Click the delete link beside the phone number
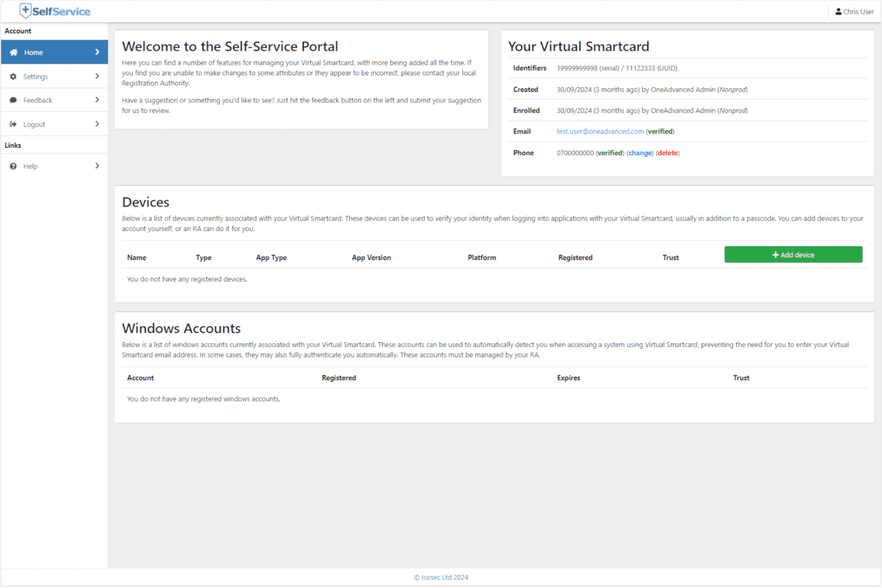 click(667, 153)
